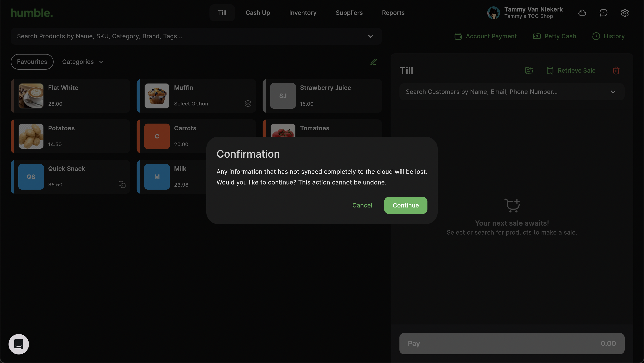Viewport: 644px width, 363px height.
Task: Open the chat messages icon
Action: coord(603,13)
